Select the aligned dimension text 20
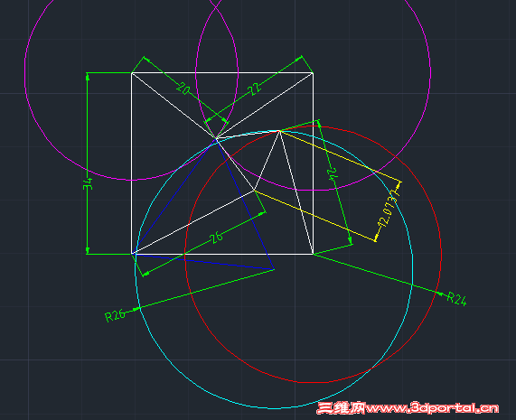 click(x=183, y=89)
